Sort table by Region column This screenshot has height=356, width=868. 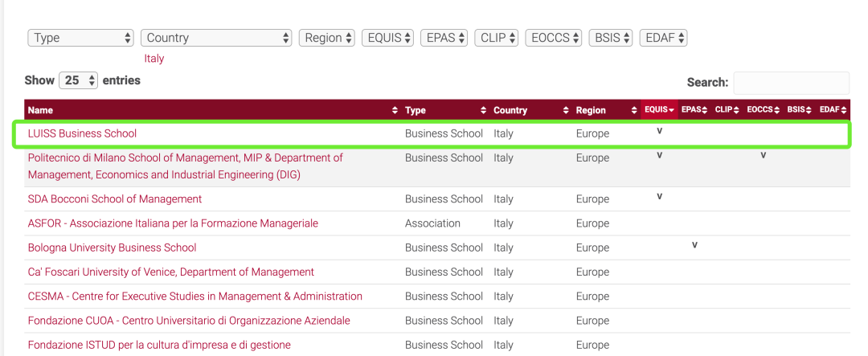[x=606, y=110]
